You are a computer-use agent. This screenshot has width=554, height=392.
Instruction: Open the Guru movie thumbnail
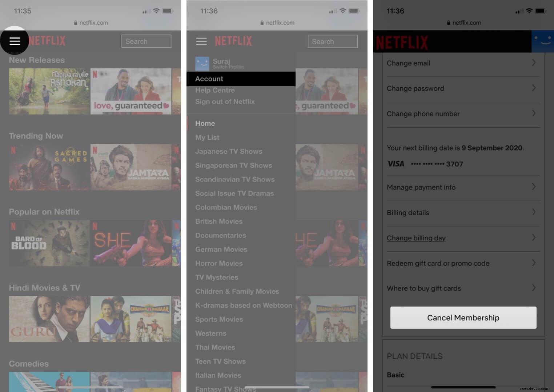(x=49, y=319)
